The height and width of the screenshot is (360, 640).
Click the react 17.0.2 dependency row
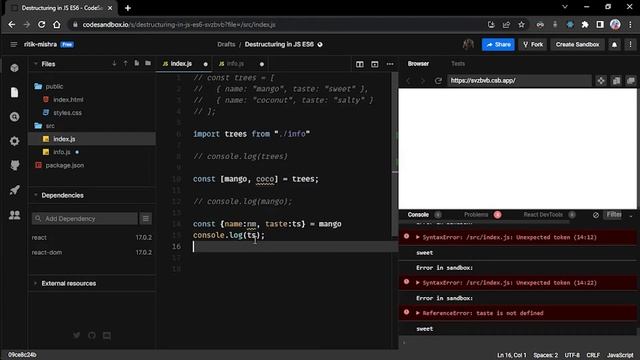pos(92,238)
